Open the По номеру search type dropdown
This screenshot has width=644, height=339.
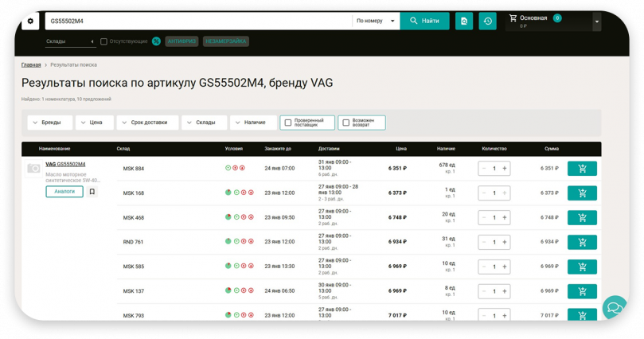(x=376, y=21)
